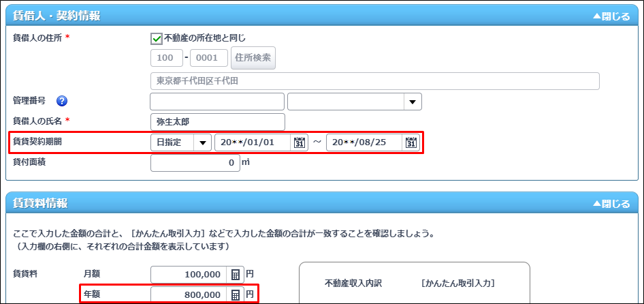Click the 賃借人の氏名 field containing 弥生太郎
The height and width of the screenshot is (304, 644).
point(216,122)
